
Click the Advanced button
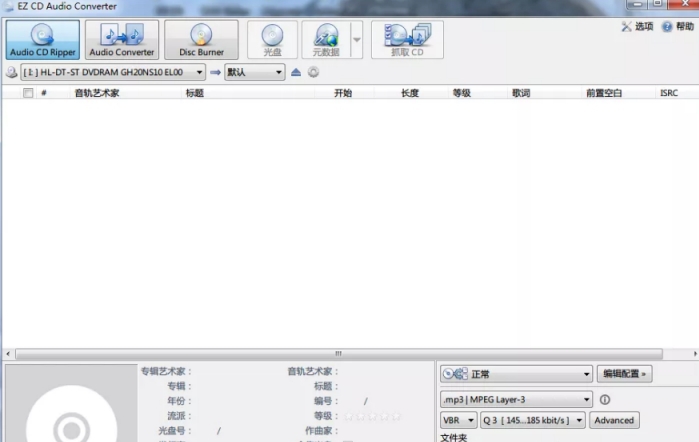tap(614, 420)
